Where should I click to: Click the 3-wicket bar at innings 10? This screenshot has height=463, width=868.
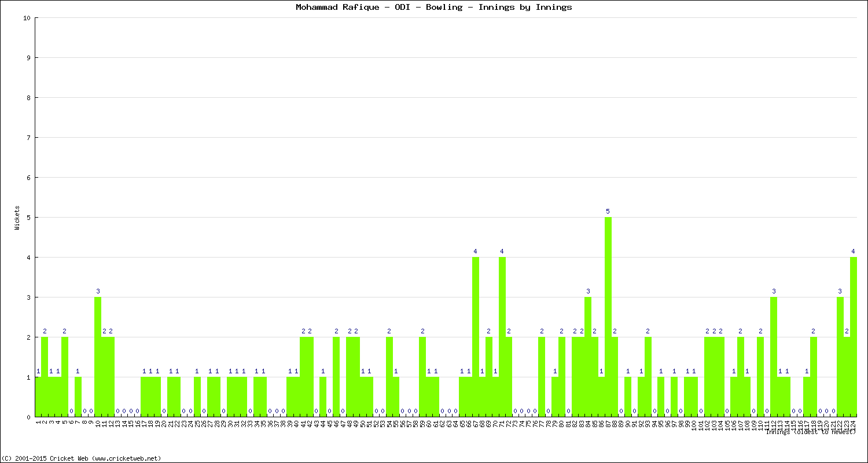pyautogui.click(x=98, y=357)
